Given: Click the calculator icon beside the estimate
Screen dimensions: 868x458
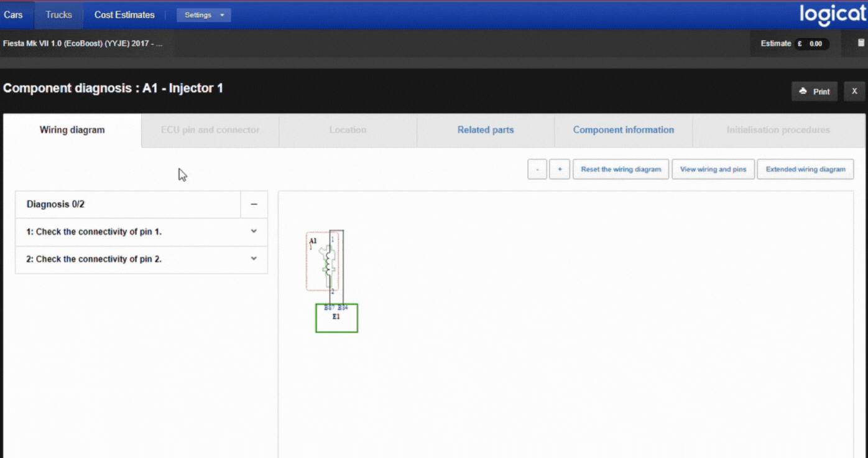Looking at the screenshot, I should pos(861,43).
